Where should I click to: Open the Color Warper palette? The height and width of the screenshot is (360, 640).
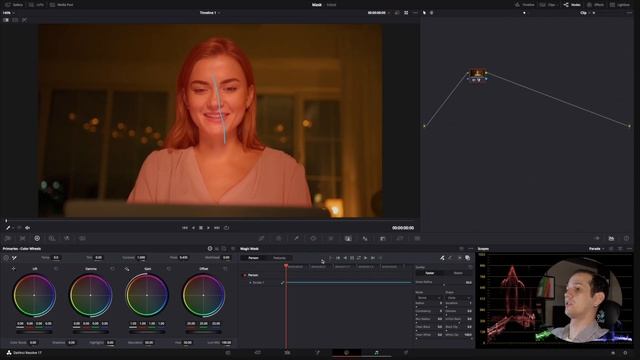click(x=278, y=238)
